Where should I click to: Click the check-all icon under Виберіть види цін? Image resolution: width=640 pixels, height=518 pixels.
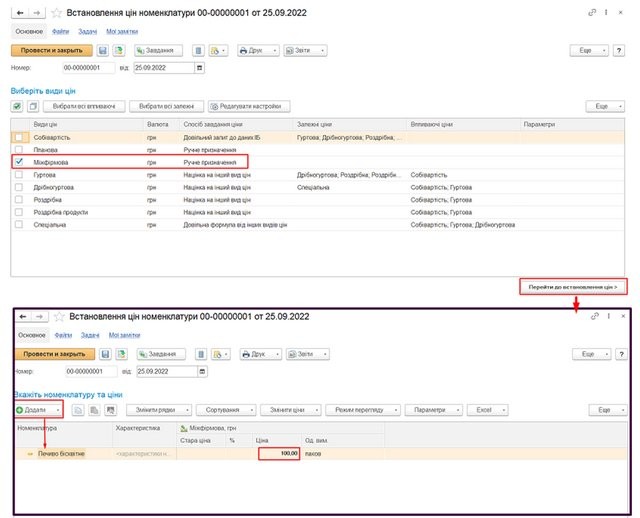[17, 106]
